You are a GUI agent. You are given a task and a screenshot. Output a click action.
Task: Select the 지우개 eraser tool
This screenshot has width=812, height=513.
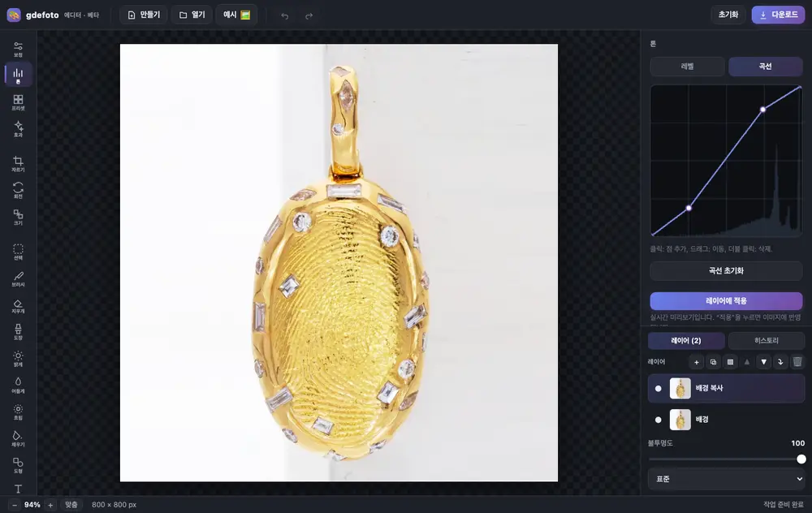(x=18, y=305)
